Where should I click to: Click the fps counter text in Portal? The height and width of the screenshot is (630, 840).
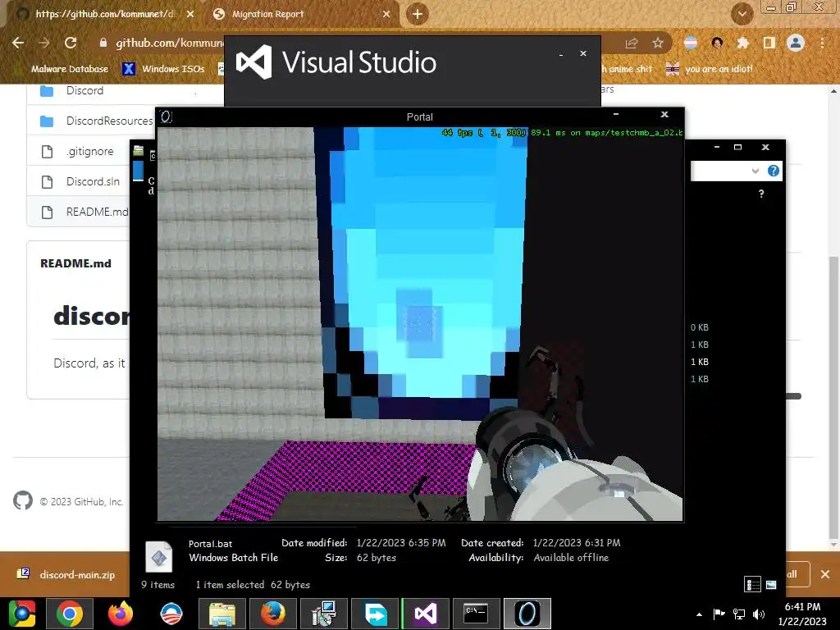coord(484,132)
